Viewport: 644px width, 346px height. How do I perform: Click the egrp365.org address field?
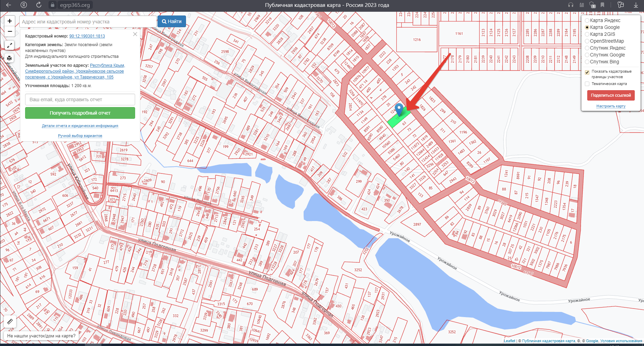pos(75,5)
